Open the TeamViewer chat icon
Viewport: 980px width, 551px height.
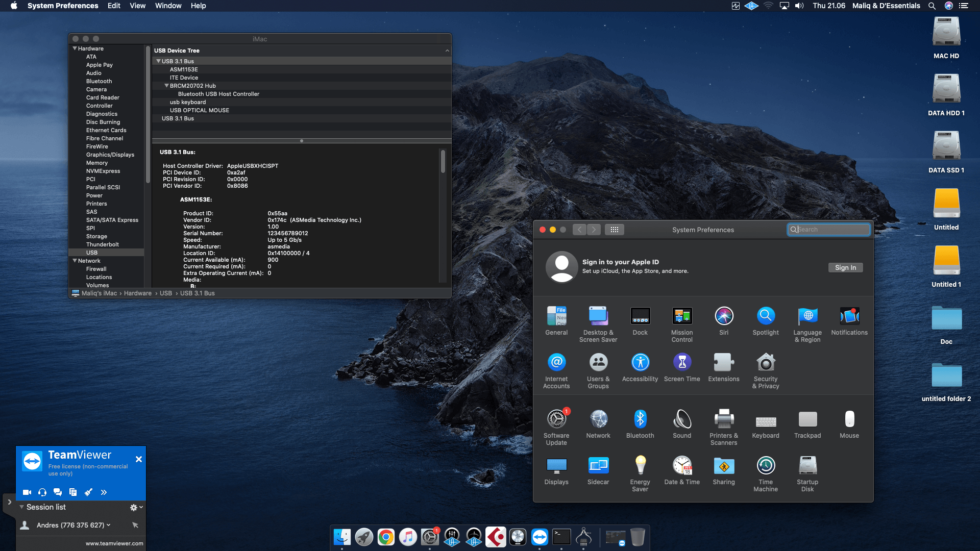[57, 492]
